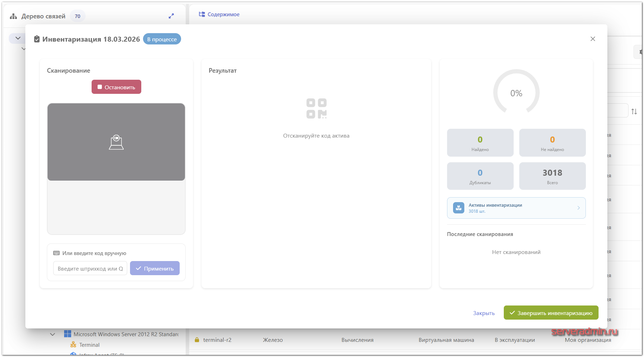
Task: Collapse the top tree dropdown chevron
Action: tap(18, 38)
